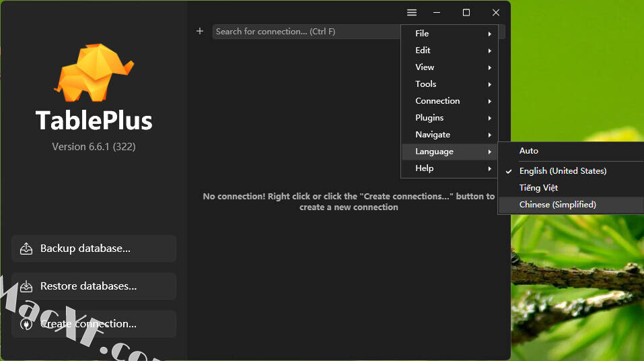Click the TablePlus elephant logo

(94, 72)
